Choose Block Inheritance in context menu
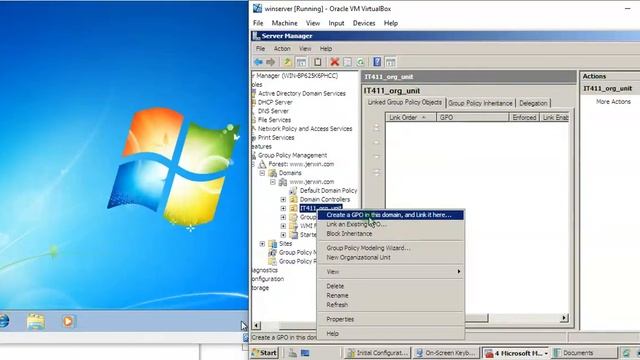This screenshot has width=640, height=360. (x=391, y=234)
